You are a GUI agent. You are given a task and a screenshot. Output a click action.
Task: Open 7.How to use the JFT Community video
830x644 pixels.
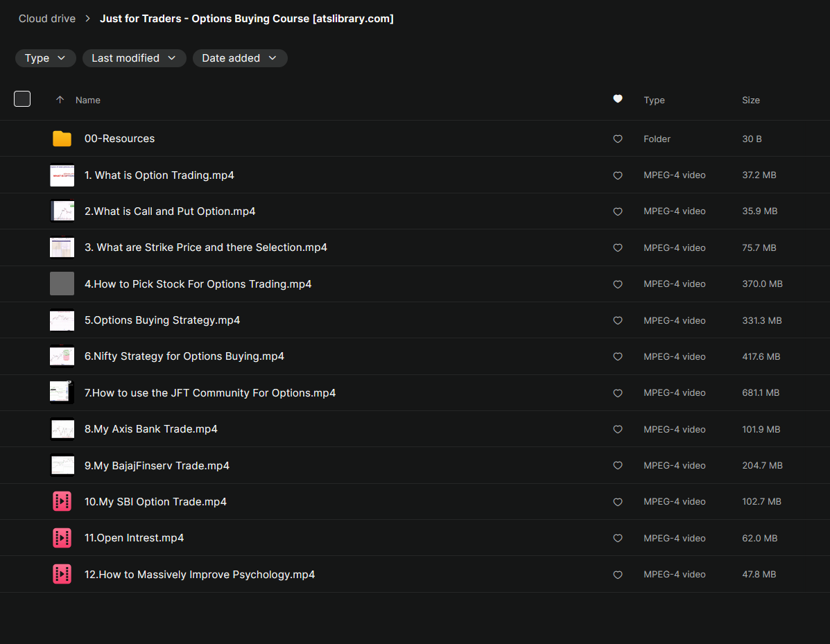(x=209, y=393)
